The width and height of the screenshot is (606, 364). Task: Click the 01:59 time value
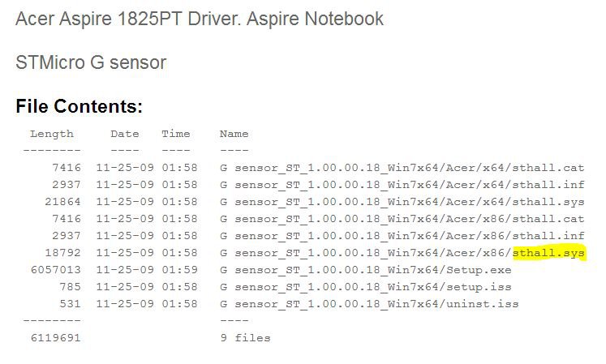pyautogui.click(x=180, y=270)
